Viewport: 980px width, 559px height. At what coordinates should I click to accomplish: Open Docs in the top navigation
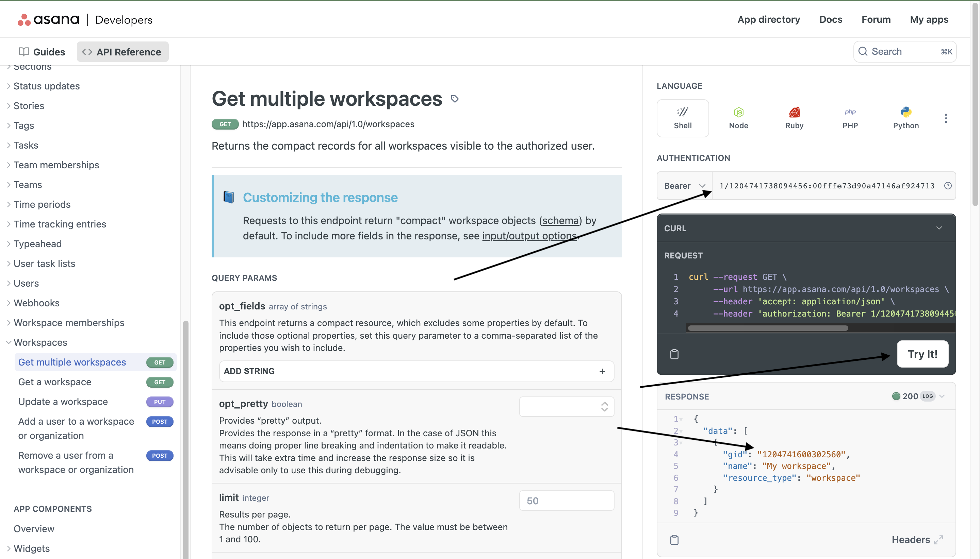pos(830,19)
